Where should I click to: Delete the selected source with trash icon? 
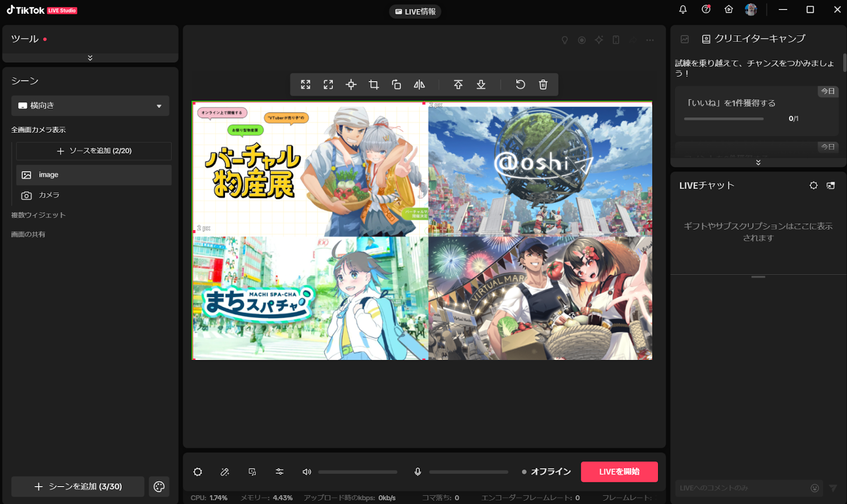[543, 85]
